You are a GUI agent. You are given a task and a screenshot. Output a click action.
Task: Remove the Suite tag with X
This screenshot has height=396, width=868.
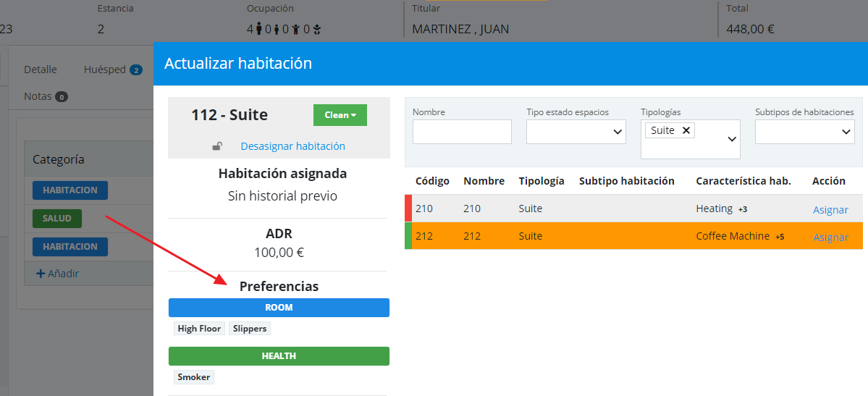point(686,130)
